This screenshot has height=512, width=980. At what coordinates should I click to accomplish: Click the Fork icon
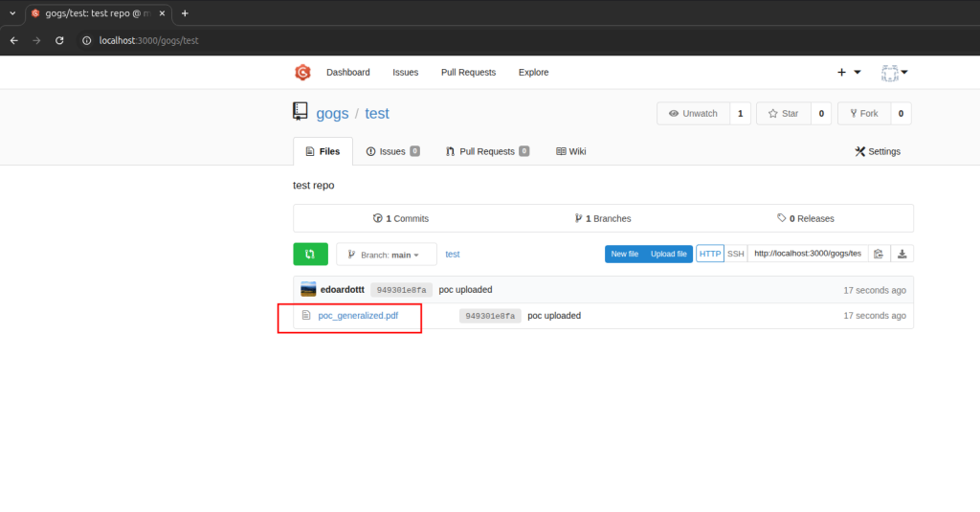(x=853, y=114)
